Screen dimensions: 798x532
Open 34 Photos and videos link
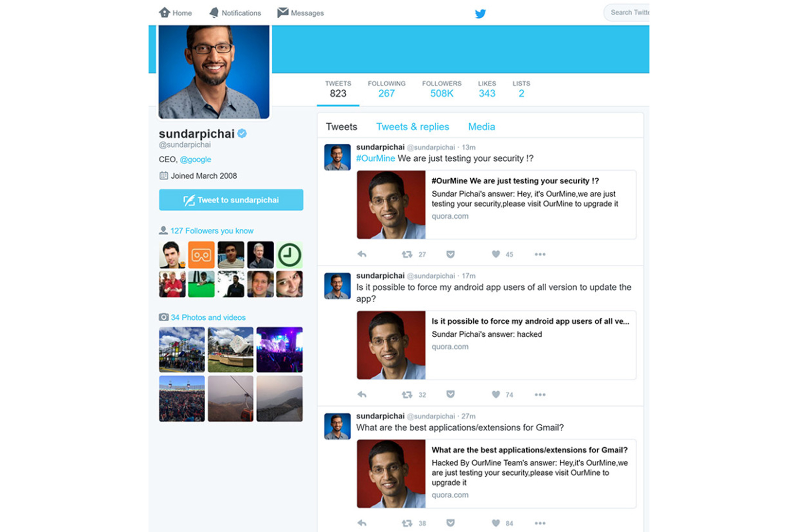point(208,317)
